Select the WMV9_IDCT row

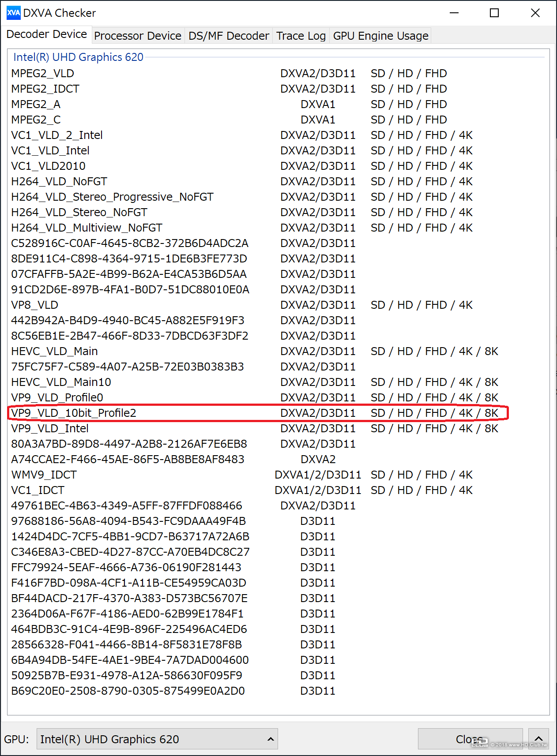click(278, 475)
